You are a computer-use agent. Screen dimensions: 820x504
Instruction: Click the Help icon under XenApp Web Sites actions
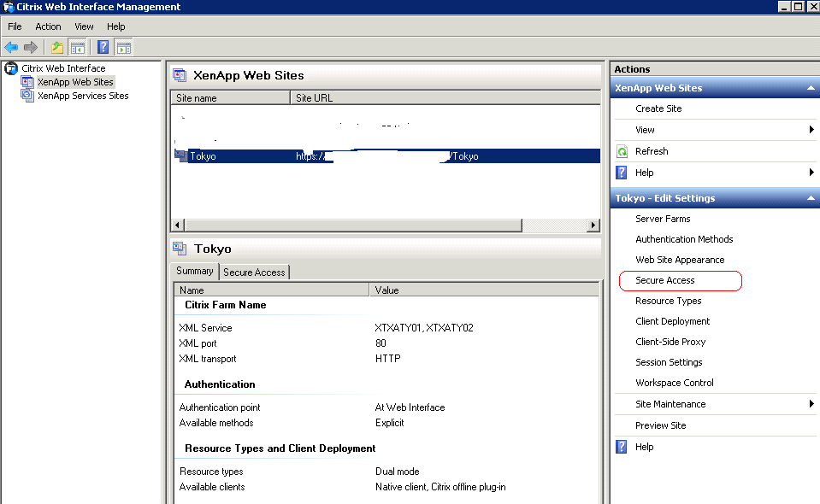[x=622, y=173]
